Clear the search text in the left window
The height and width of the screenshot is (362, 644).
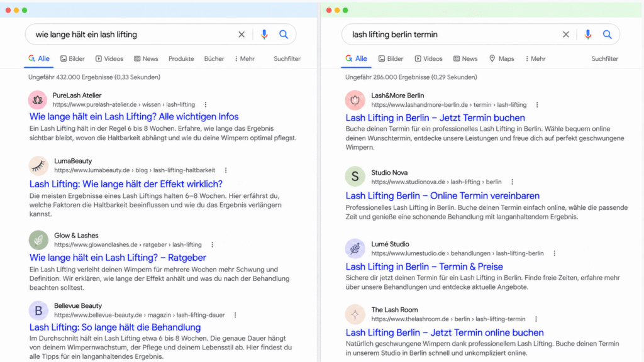(x=241, y=35)
